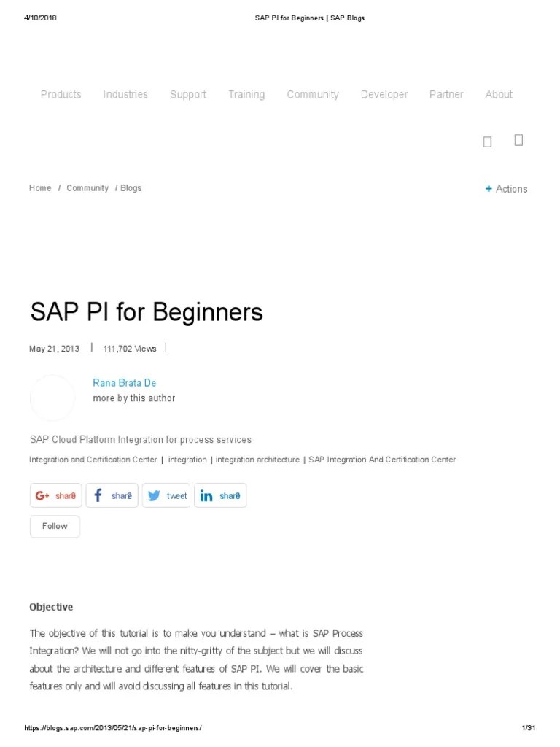
Task: Open the Products menu
Action: [61, 94]
